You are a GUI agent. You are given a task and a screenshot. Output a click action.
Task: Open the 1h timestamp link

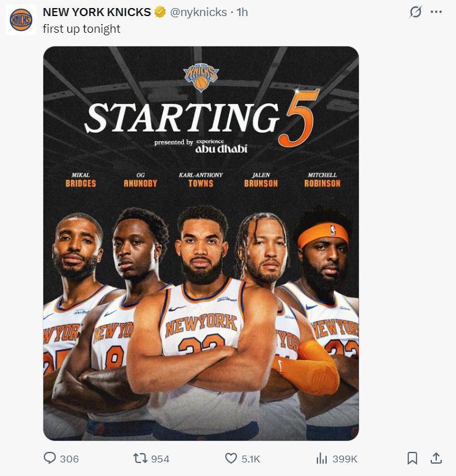[x=242, y=12]
